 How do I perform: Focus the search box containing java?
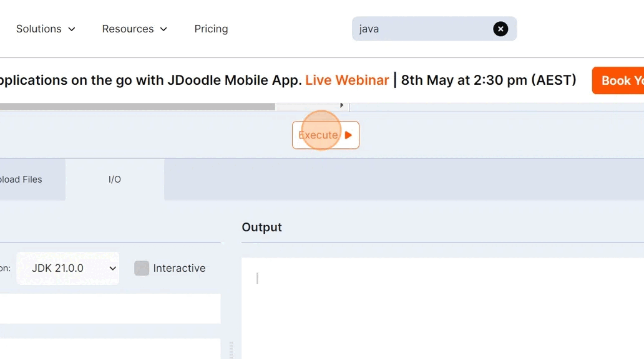point(424,29)
